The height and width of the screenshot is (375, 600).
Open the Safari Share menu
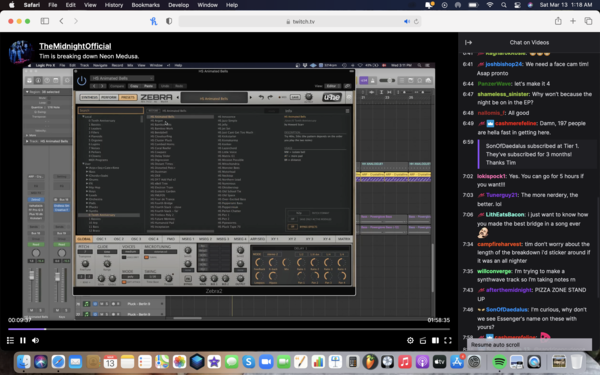[558, 21]
